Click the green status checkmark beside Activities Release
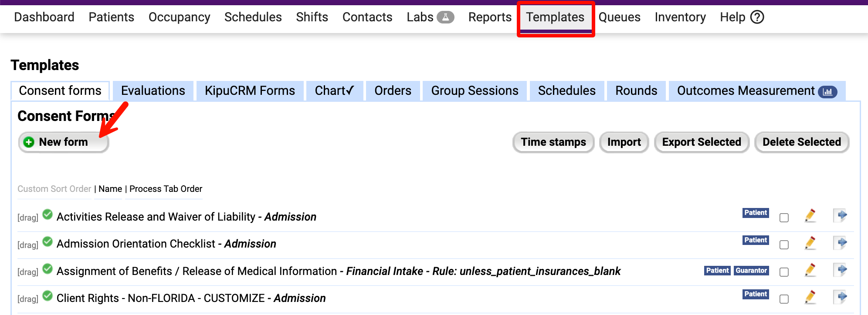The image size is (868, 315). tap(47, 214)
